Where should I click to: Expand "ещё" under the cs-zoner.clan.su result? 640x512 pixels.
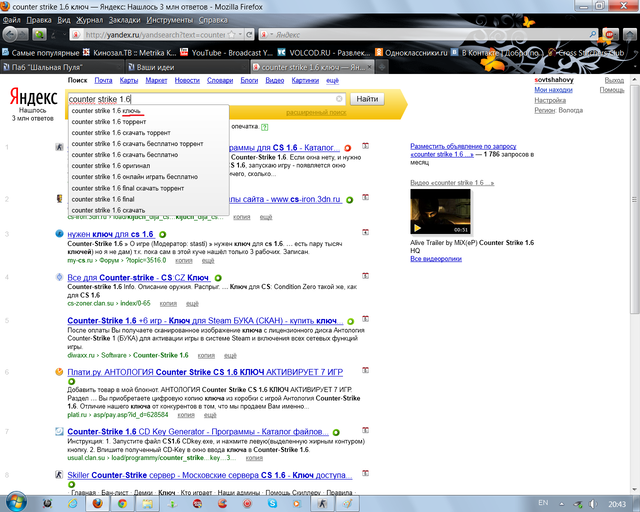pyautogui.click(x=192, y=304)
